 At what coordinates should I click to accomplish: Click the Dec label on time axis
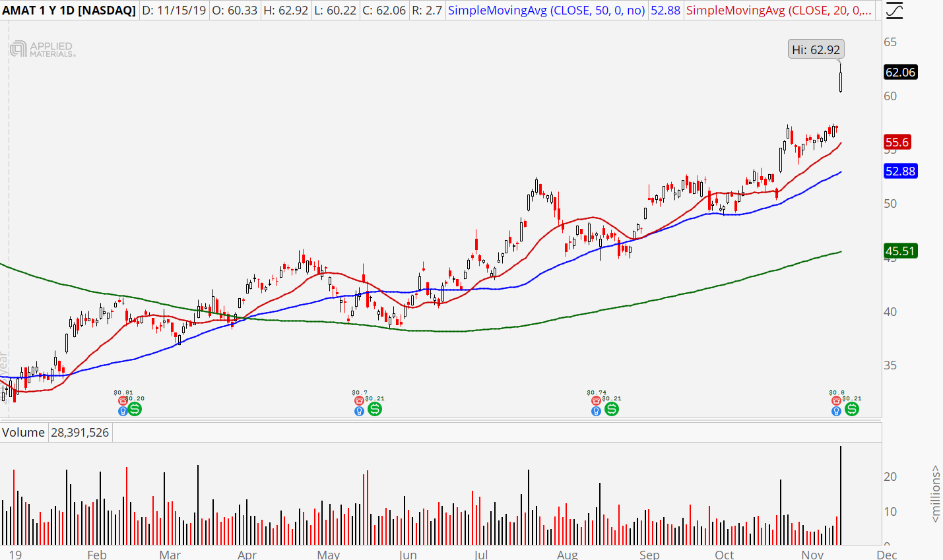click(886, 554)
